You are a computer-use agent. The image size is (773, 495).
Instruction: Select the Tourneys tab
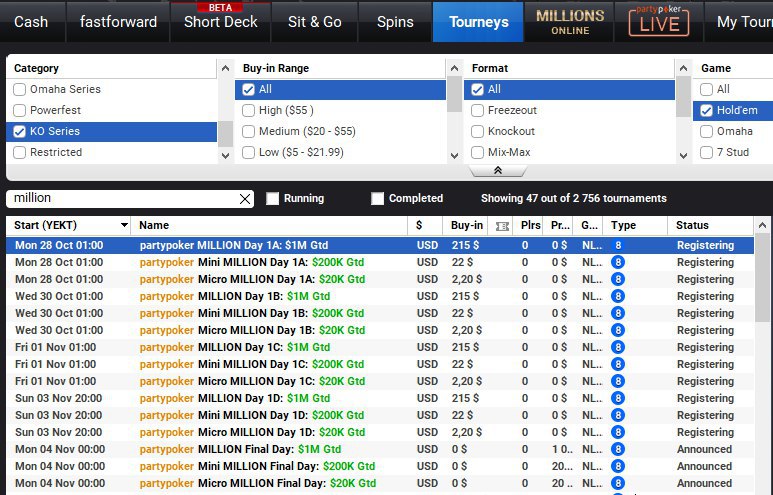[x=478, y=22]
